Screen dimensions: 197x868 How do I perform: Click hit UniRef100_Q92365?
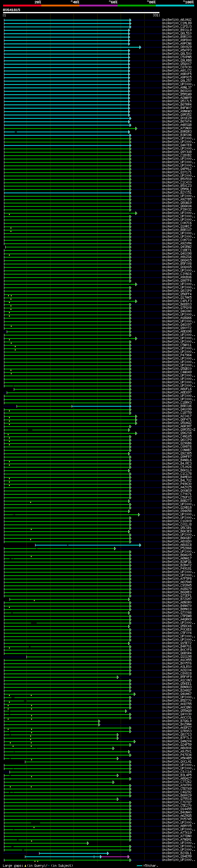click(x=177, y=454)
